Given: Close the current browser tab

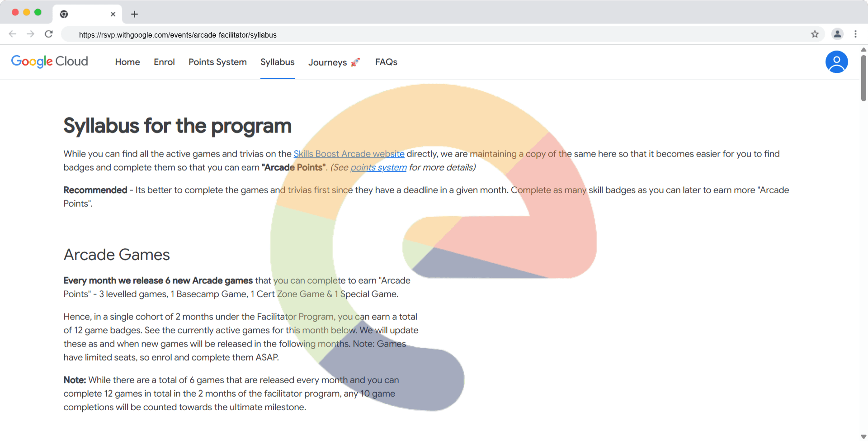Looking at the screenshot, I should coord(113,14).
